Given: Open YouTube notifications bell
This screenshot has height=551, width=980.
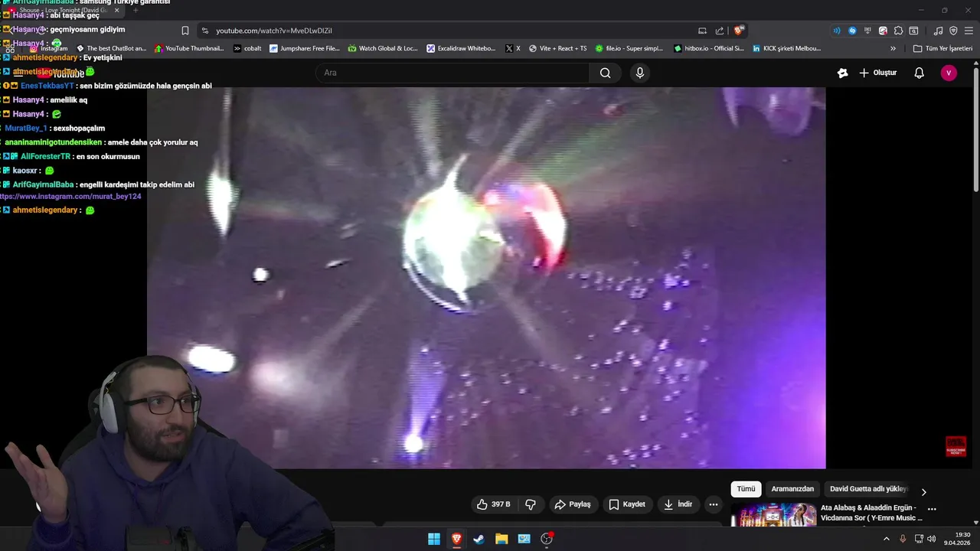Looking at the screenshot, I should click(x=919, y=73).
